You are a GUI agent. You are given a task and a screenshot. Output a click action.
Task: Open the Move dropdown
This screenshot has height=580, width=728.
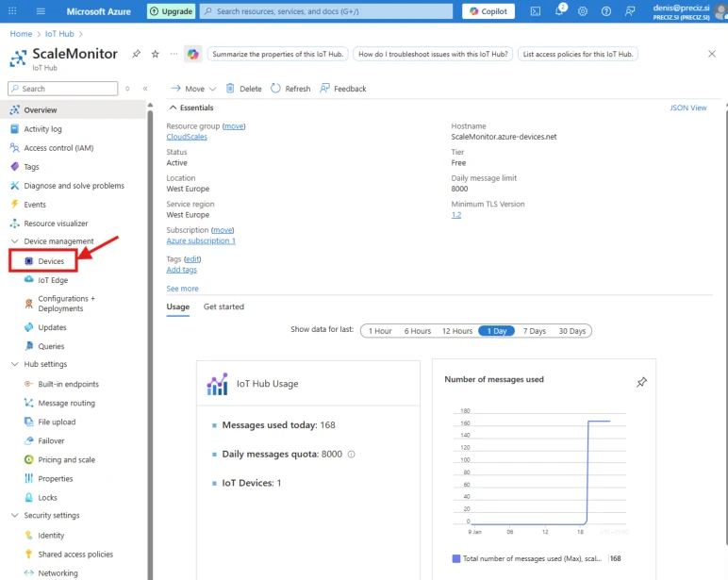pyautogui.click(x=193, y=89)
